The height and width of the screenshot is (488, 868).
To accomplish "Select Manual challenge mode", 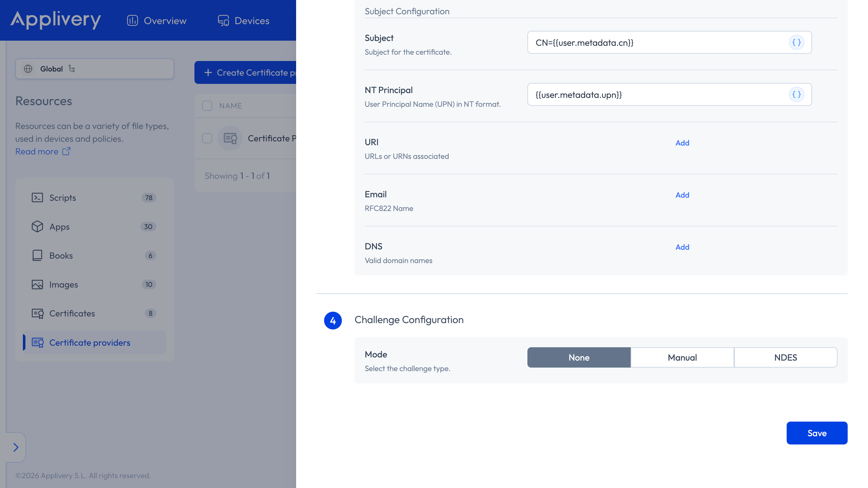I will pyautogui.click(x=682, y=357).
